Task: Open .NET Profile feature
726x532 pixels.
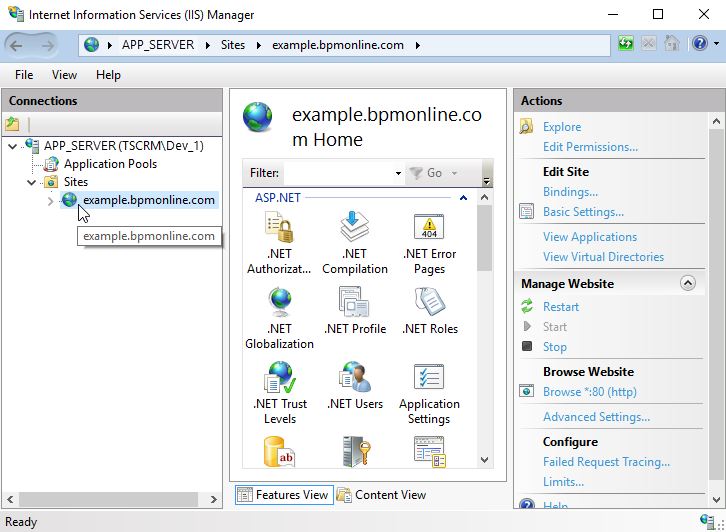Action: tap(355, 311)
